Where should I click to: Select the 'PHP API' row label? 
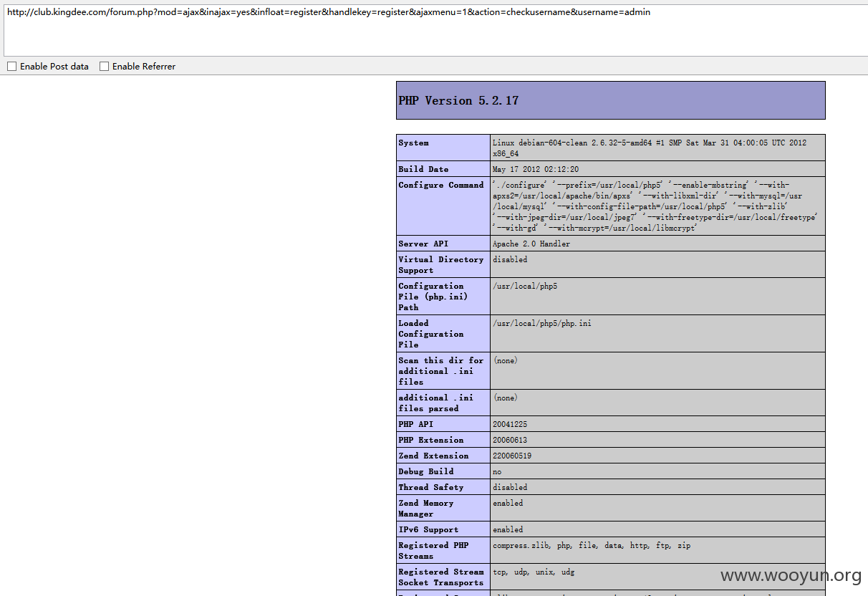[416, 424]
